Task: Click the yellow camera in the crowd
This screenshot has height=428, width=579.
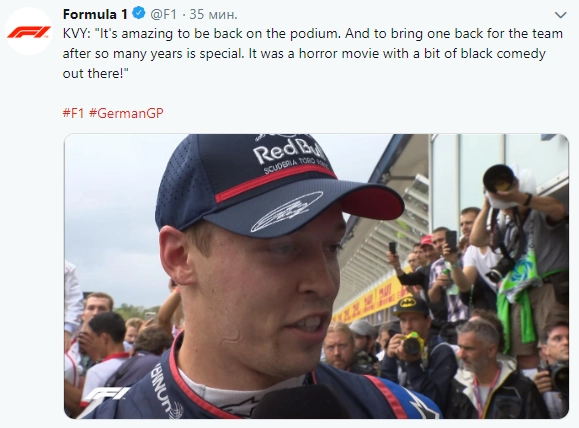Action: click(x=412, y=343)
